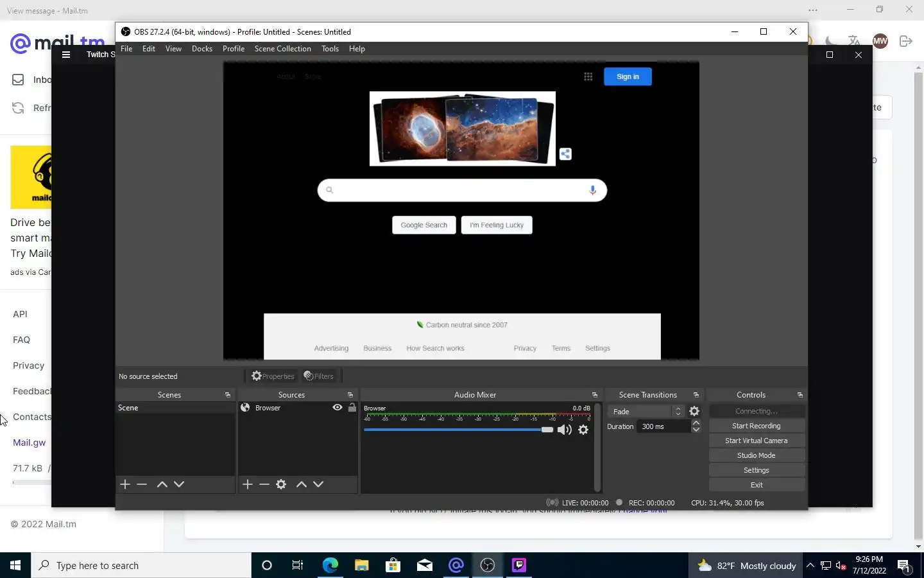Click the Google search box in preview

point(462,190)
